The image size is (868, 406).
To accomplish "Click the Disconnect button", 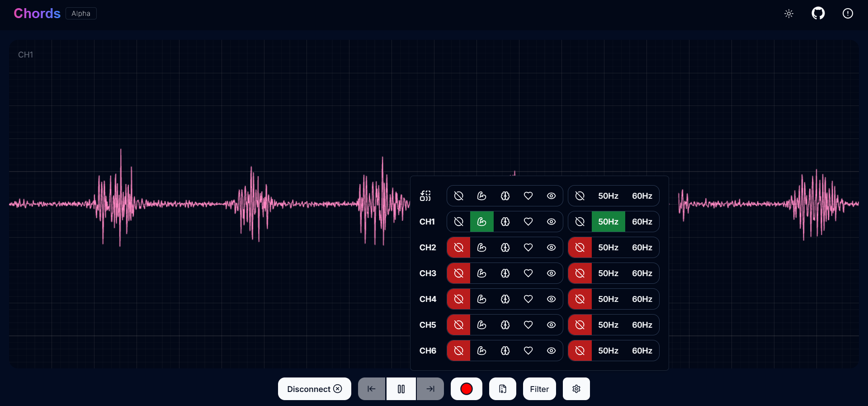I will pos(315,389).
